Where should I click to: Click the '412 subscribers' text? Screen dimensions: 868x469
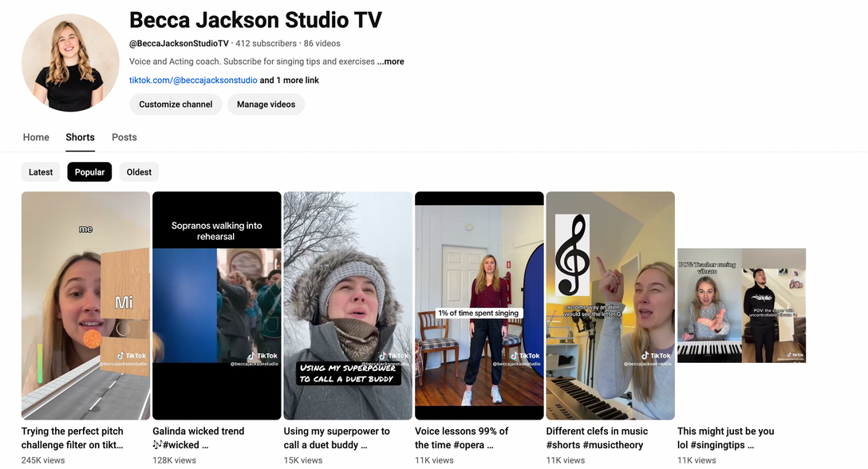(266, 43)
